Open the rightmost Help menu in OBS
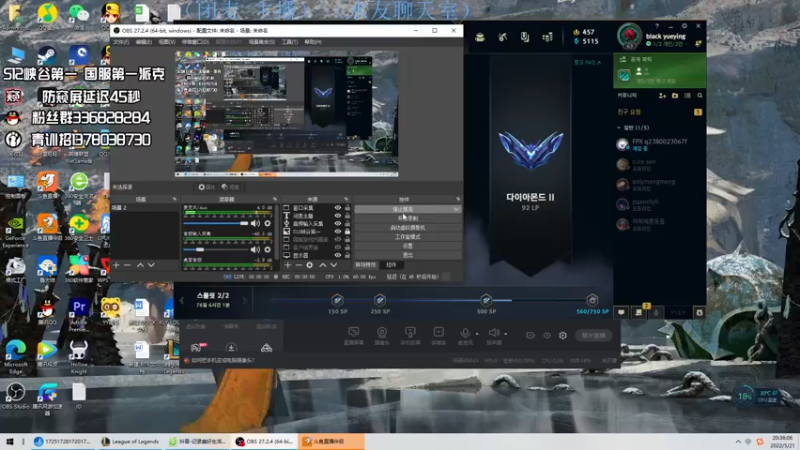This screenshot has width=800, height=450. coord(313,42)
